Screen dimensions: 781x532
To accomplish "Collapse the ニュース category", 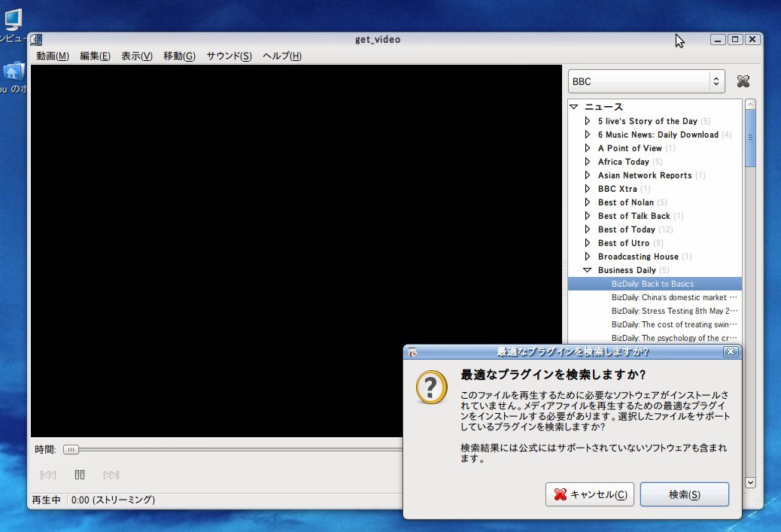I will (x=574, y=107).
